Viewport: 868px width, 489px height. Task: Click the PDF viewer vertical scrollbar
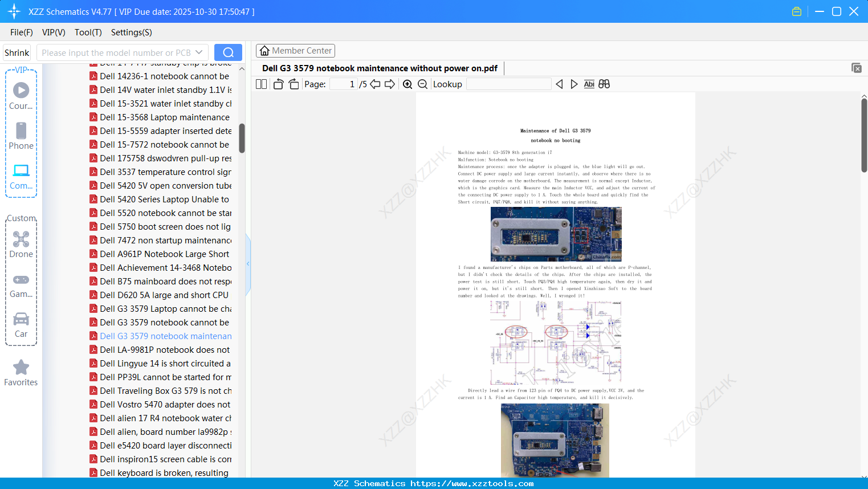pos(864,135)
